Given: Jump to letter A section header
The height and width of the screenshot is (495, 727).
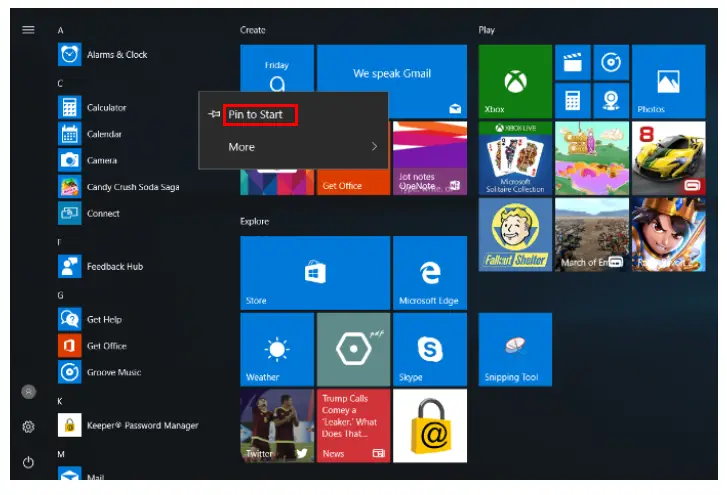Looking at the screenshot, I should [x=60, y=31].
